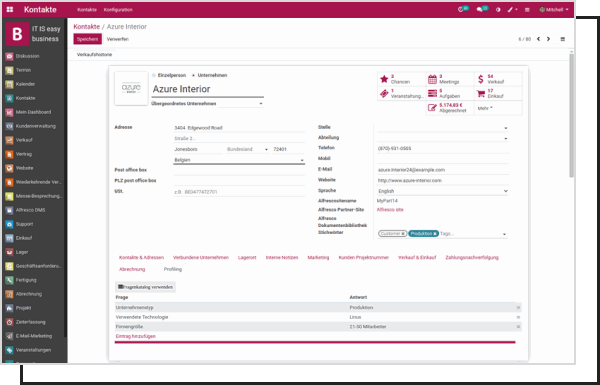Click Fragenkatalog verwenden button
Screen dimensions: 600x385
(145, 287)
